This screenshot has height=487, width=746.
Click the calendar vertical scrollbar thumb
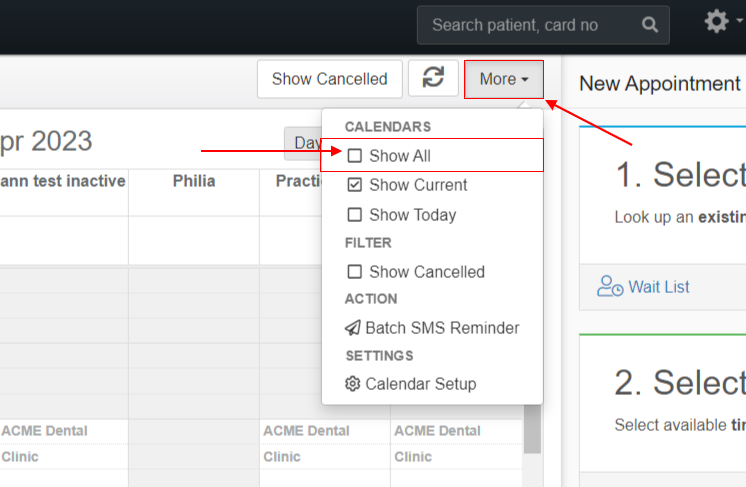pyautogui.click(x=532, y=429)
